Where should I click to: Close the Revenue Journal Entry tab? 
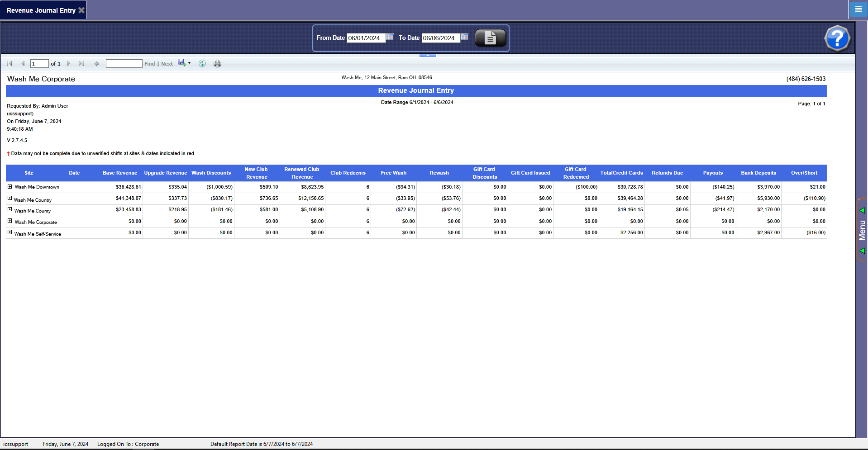[x=81, y=10]
